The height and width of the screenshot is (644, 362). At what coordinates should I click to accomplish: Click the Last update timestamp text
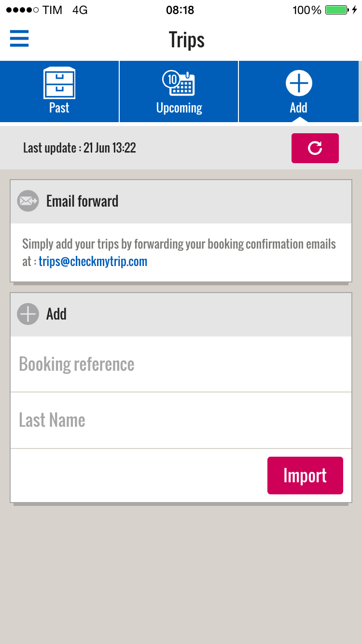tap(80, 148)
